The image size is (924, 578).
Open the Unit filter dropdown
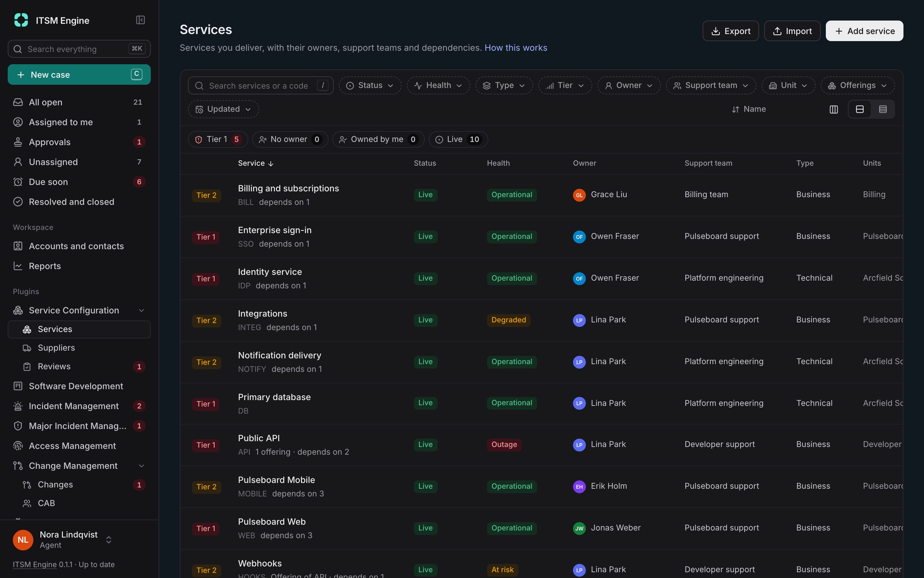click(789, 85)
